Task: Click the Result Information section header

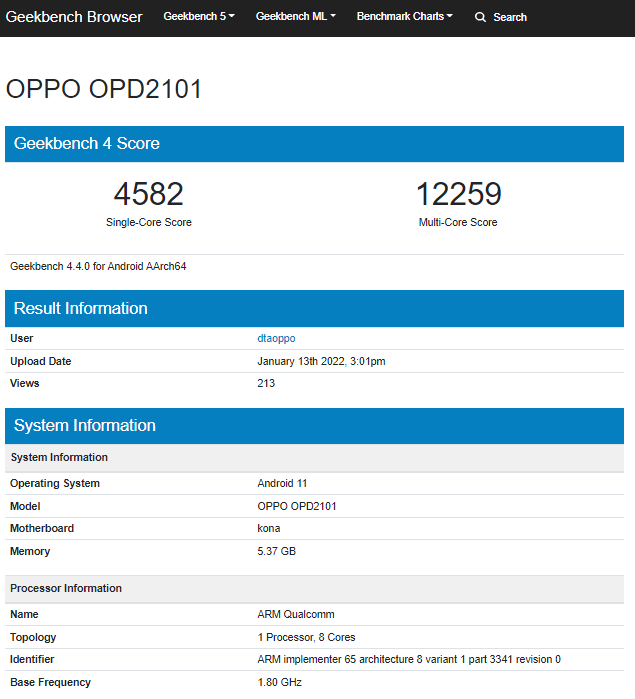Action: pyautogui.click(x=81, y=308)
